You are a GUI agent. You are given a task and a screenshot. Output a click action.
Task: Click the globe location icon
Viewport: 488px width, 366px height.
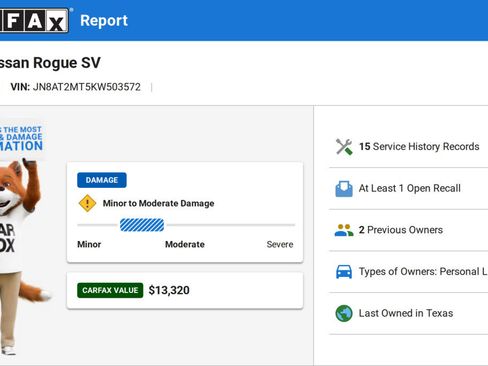pyautogui.click(x=344, y=313)
